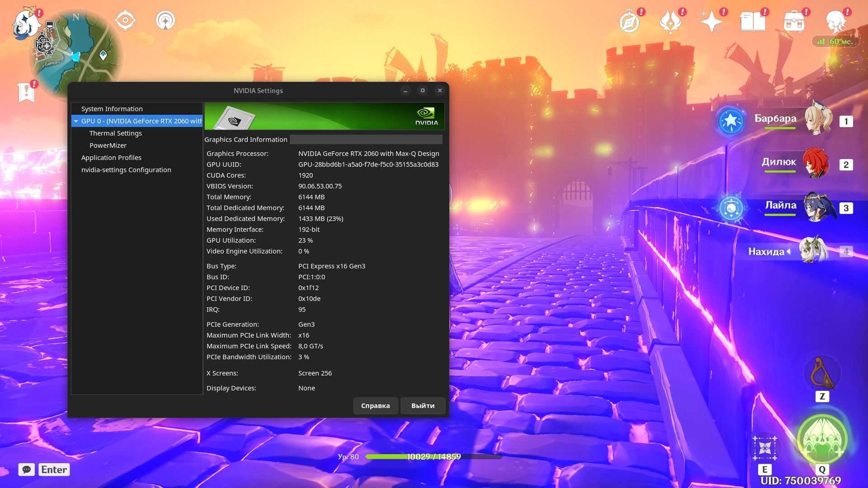The image size is (868, 488).
Task: Open chat via the speech bubble icon
Action: (26, 469)
